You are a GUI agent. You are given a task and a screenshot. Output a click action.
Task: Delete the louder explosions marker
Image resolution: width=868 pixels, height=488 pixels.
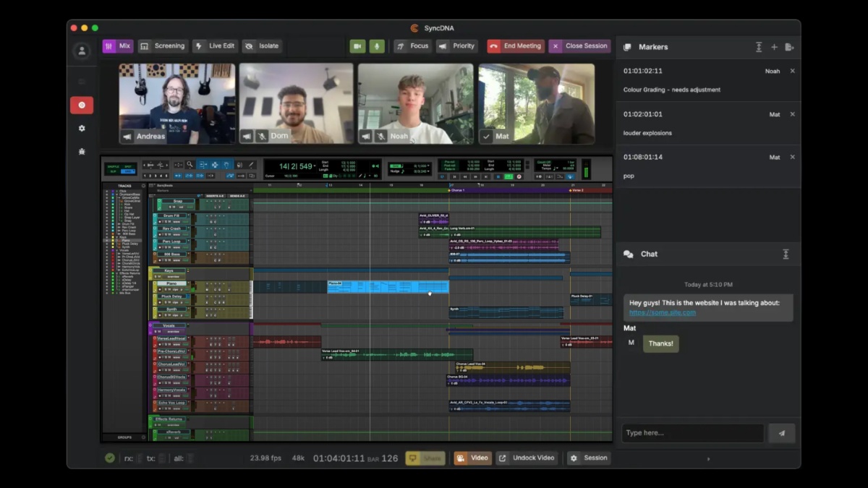point(792,114)
